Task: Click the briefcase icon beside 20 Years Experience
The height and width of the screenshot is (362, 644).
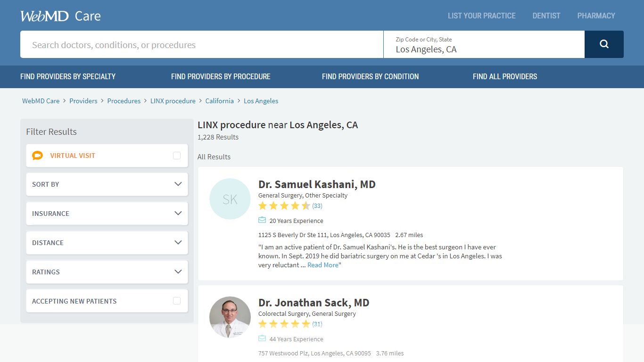Action: (x=262, y=220)
